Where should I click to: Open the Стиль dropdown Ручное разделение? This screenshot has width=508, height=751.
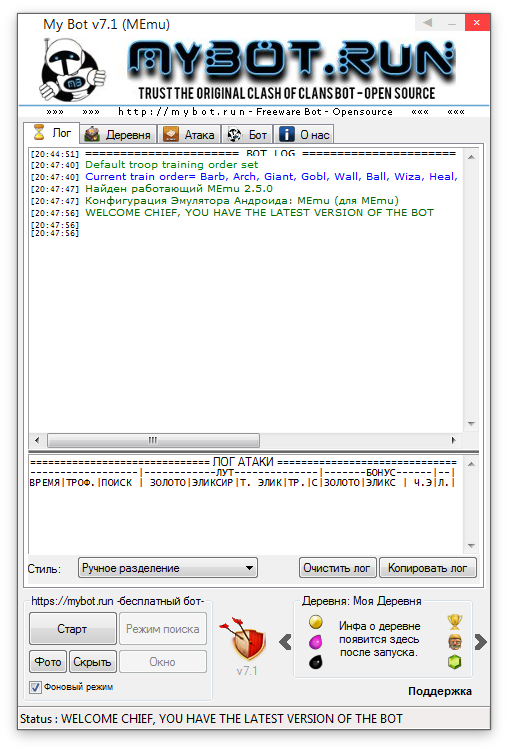(168, 568)
